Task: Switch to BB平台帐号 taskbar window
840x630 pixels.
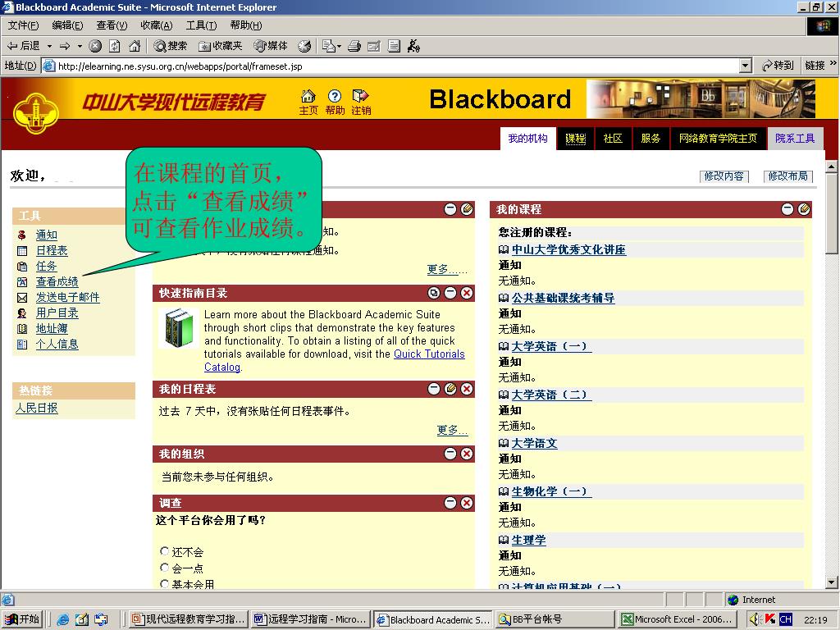Action: click(x=555, y=619)
